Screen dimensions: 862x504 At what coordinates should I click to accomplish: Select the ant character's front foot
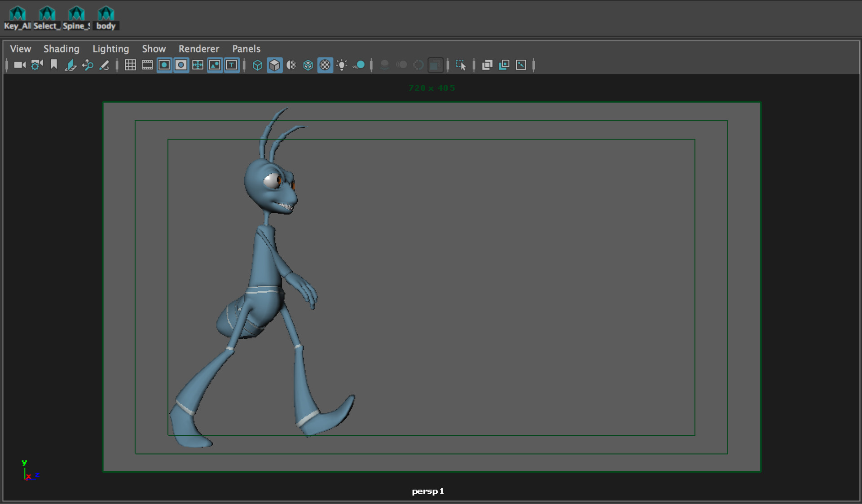[x=326, y=416]
